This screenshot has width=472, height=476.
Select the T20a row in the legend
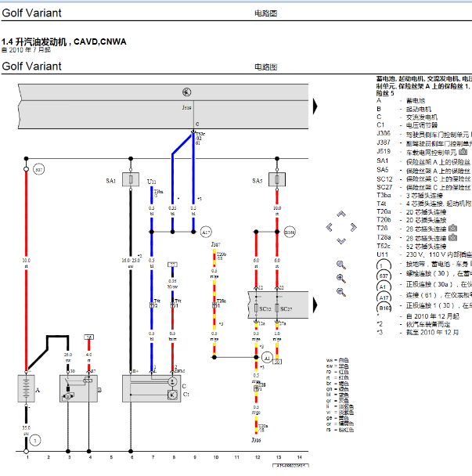(x=411, y=212)
